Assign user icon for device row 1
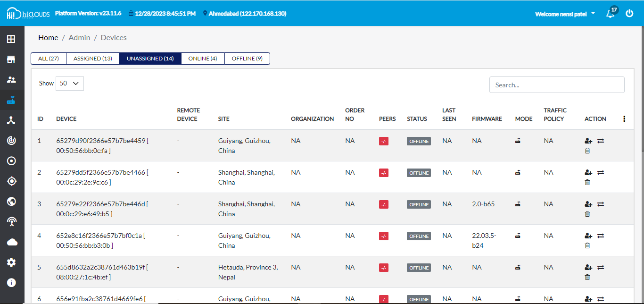 click(x=588, y=141)
